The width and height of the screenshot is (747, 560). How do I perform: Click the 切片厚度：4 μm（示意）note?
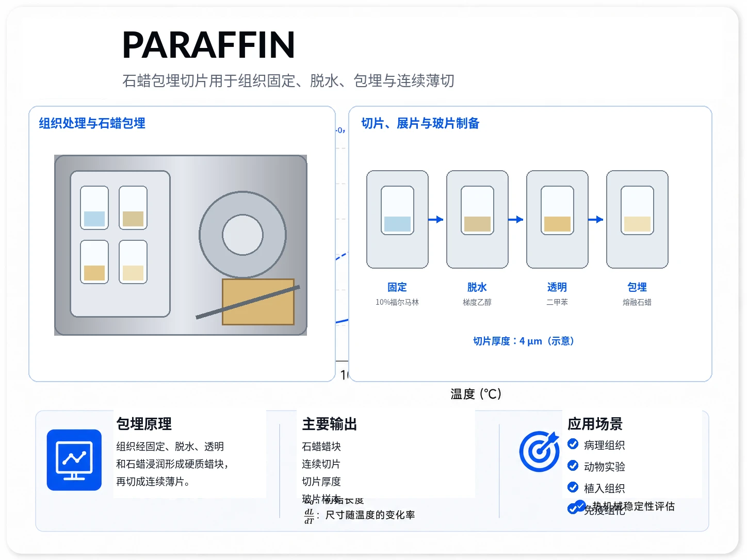[524, 341]
